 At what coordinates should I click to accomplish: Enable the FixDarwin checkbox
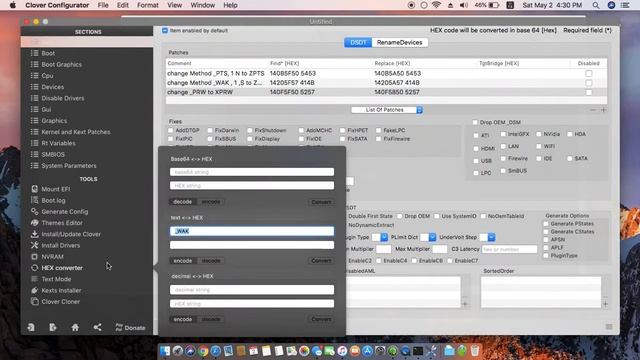[x=210, y=131]
